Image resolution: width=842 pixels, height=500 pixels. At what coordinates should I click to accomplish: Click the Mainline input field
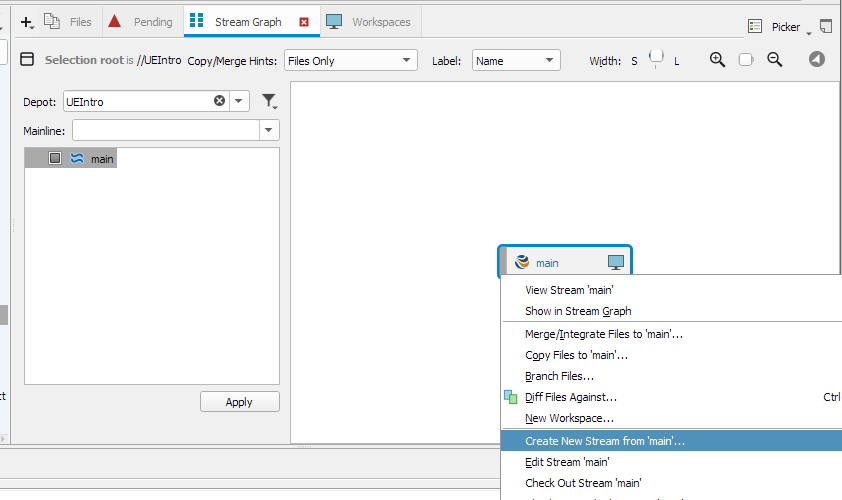pyautogui.click(x=166, y=130)
